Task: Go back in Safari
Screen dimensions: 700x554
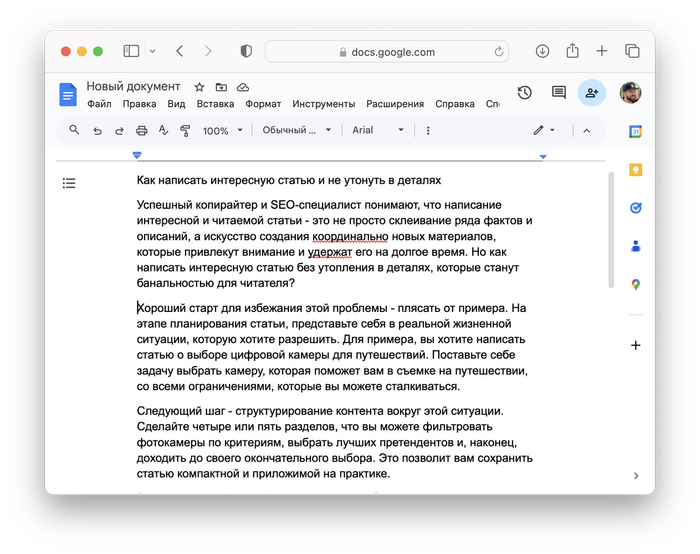Action: tap(180, 51)
